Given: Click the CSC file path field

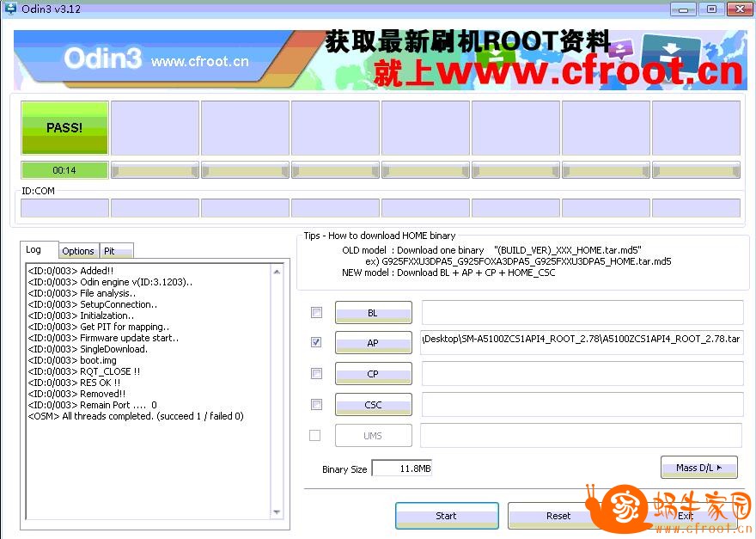Looking at the screenshot, I should (582, 404).
